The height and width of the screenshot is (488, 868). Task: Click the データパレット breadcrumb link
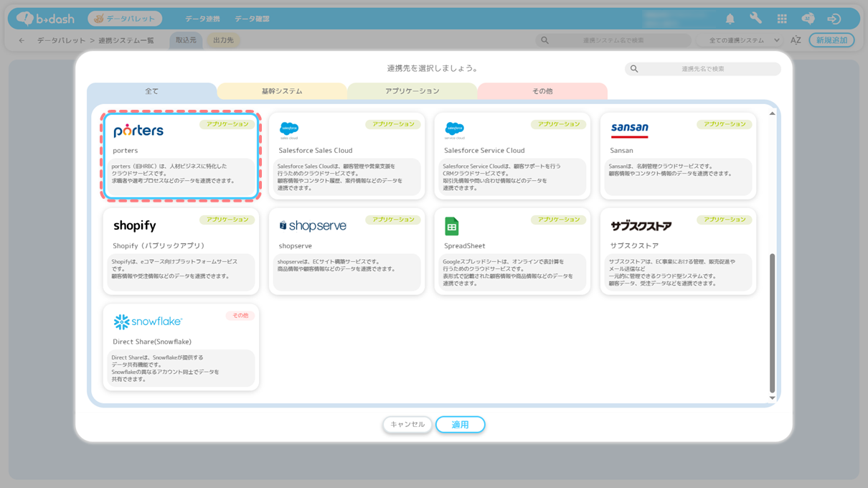(62, 40)
